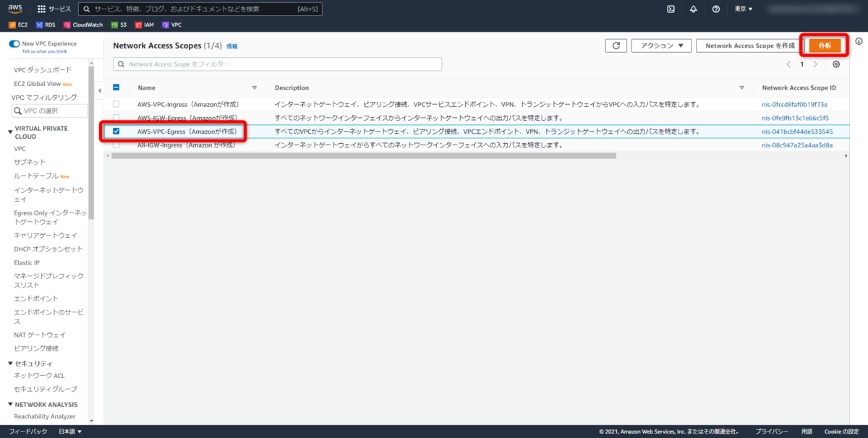Open the help question mark icon
Screen dimensions: 868x438
click(x=715, y=9)
